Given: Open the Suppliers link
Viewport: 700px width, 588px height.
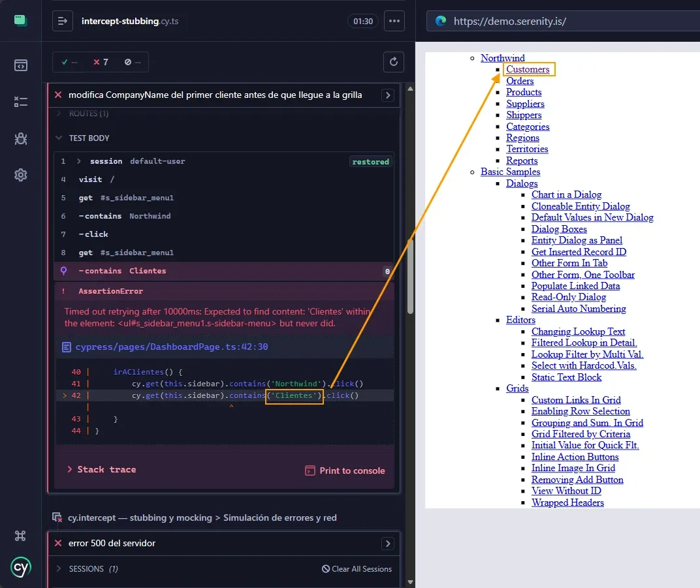Looking at the screenshot, I should click(525, 104).
